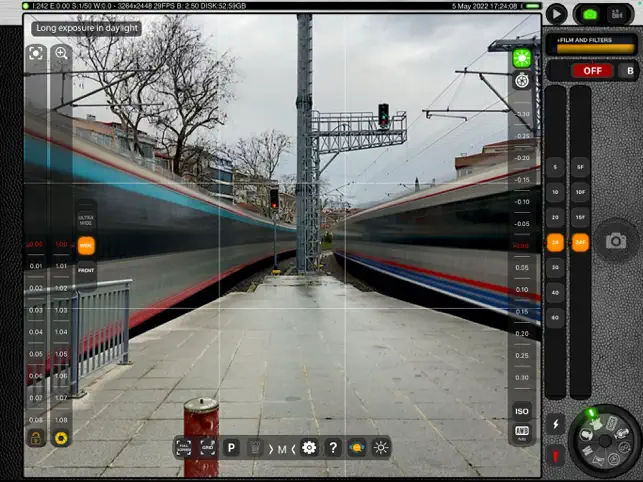Toggle the focus lock padlock icon

(x=36, y=439)
